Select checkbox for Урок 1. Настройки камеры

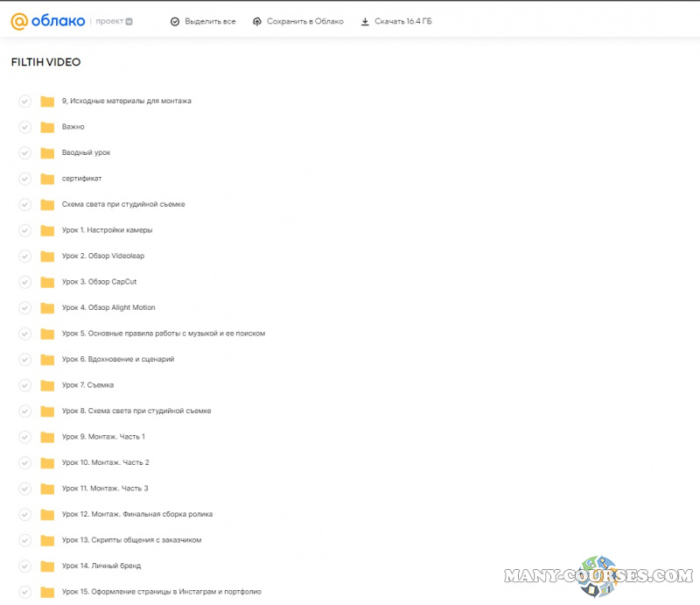24,230
